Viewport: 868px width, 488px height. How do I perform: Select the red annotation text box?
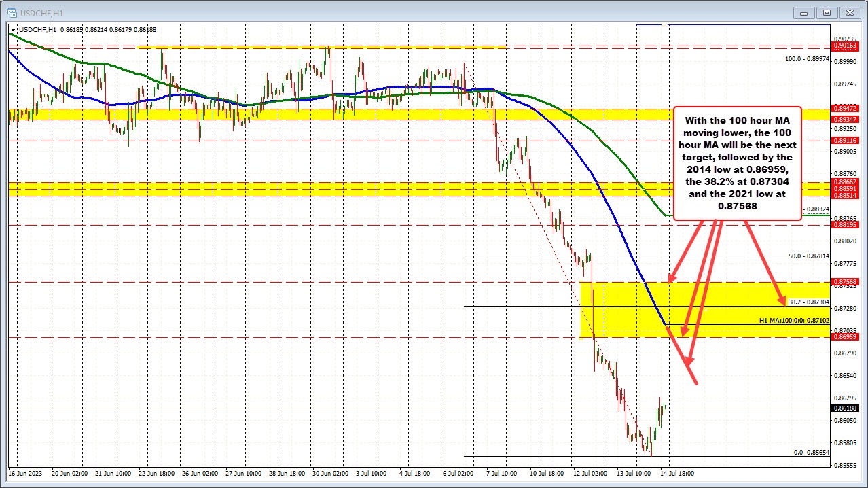[x=737, y=163]
